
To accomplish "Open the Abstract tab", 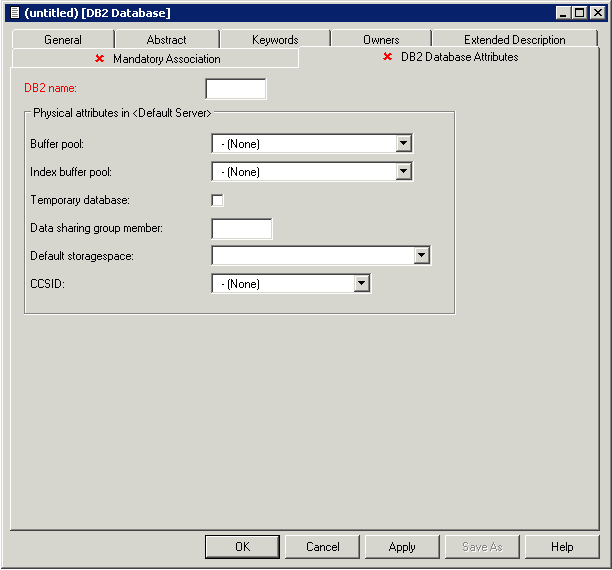I will 166,40.
